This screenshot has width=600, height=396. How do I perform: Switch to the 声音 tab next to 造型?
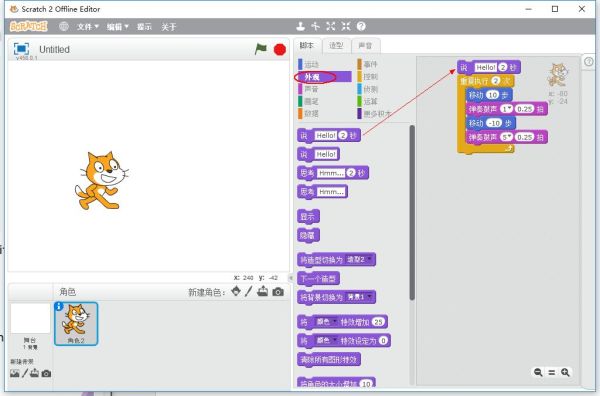pyautogui.click(x=365, y=46)
